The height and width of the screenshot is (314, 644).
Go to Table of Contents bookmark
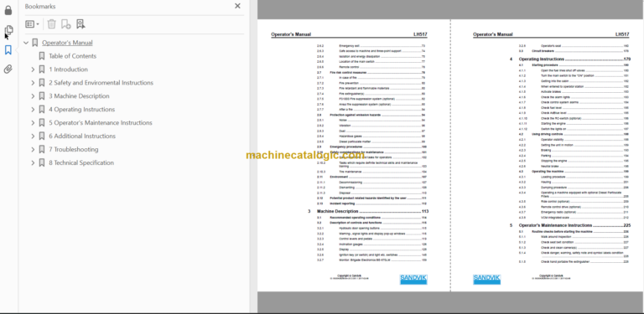73,56
